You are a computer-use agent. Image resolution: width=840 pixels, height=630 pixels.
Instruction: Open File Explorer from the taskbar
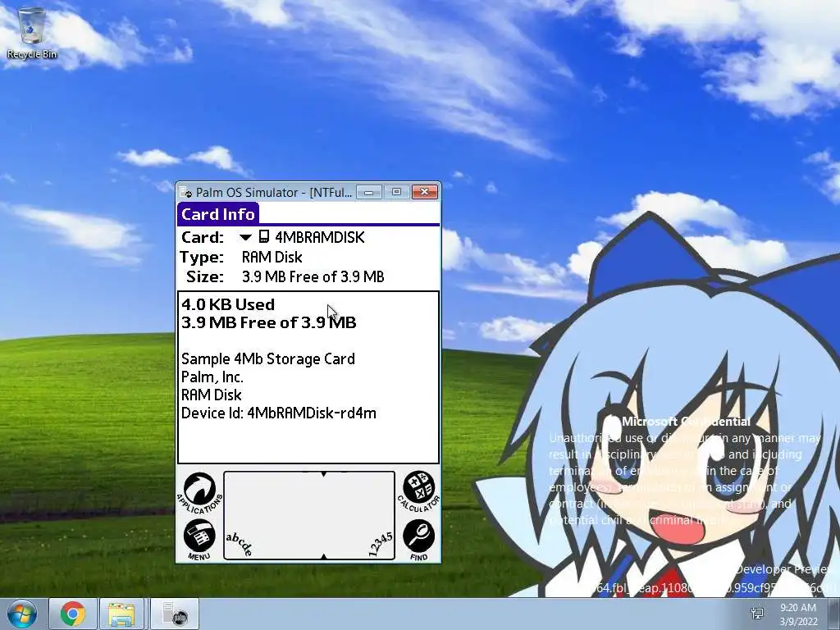click(121, 614)
